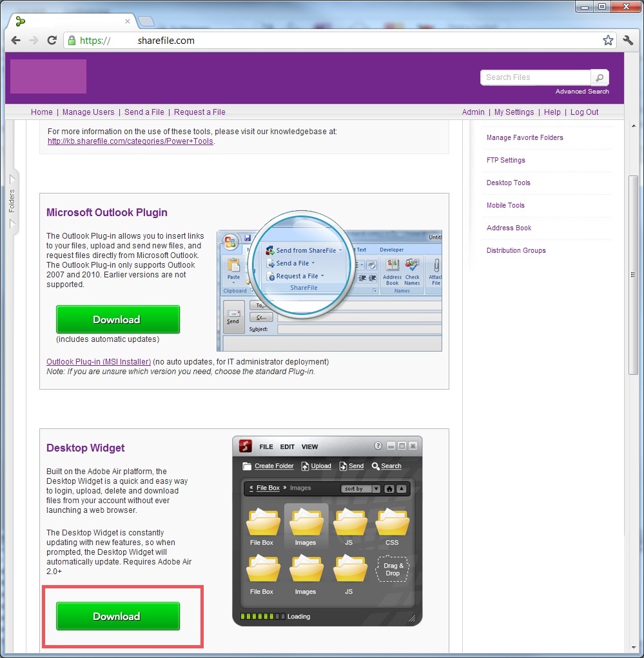Open the widget sort by dropdown
644x658 pixels.
[361, 488]
